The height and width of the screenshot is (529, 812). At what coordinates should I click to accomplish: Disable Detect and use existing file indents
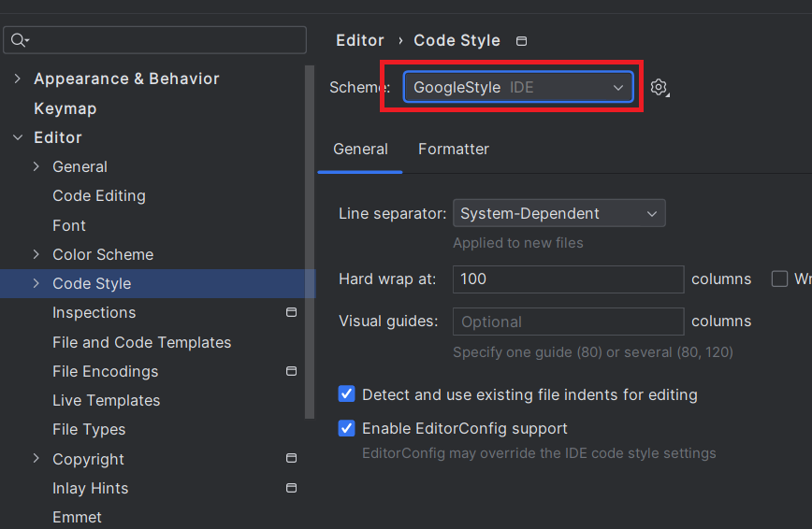pyautogui.click(x=346, y=393)
